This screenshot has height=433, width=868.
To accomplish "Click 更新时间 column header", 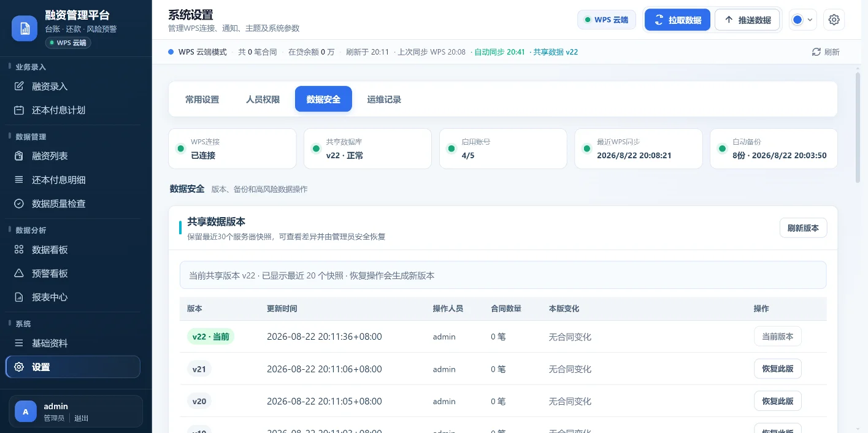I will 282,308.
